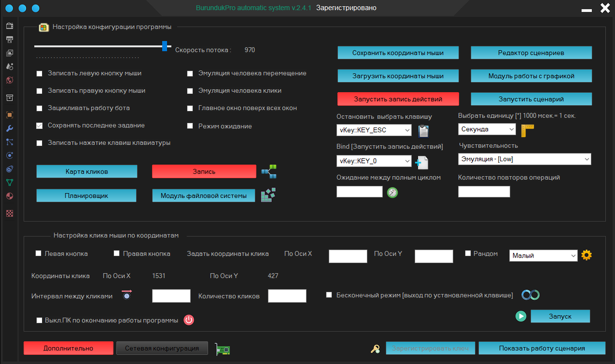Image resolution: width=615 pixels, height=364 pixels.
Task: Click the green play icon beside Запуск
Action: (x=521, y=316)
